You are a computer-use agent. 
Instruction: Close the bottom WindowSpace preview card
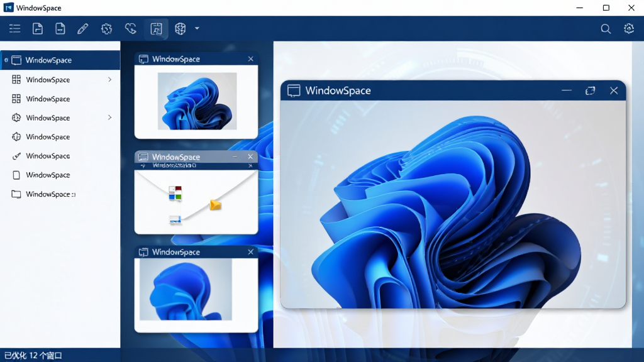[250, 252]
